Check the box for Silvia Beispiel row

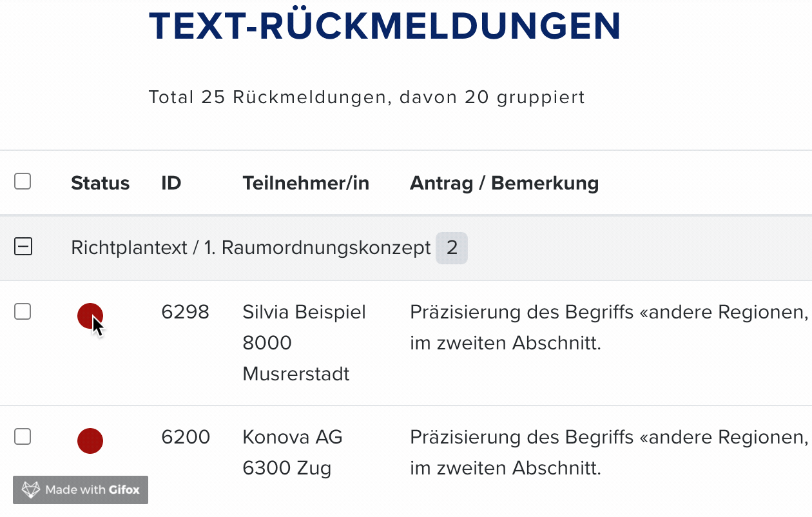(23, 312)
